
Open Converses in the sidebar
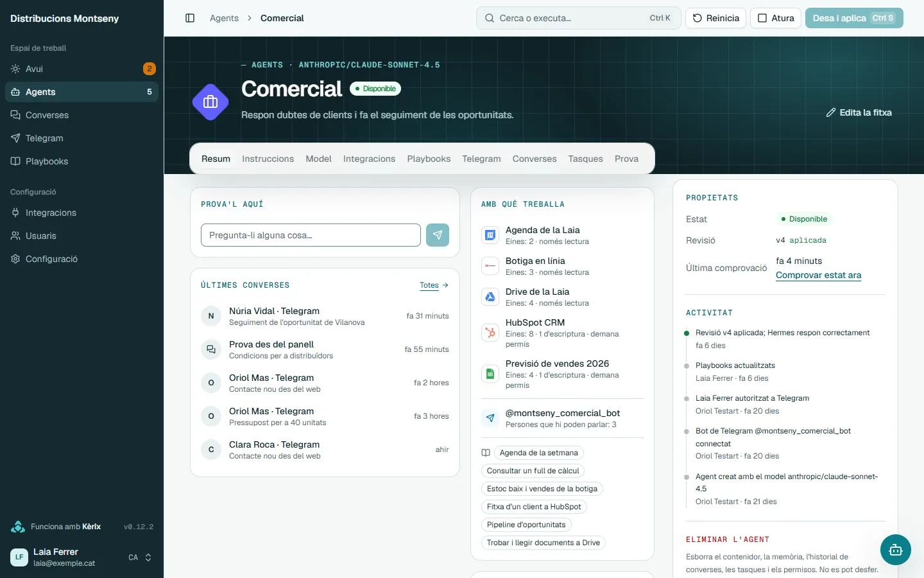coord(81,115)
